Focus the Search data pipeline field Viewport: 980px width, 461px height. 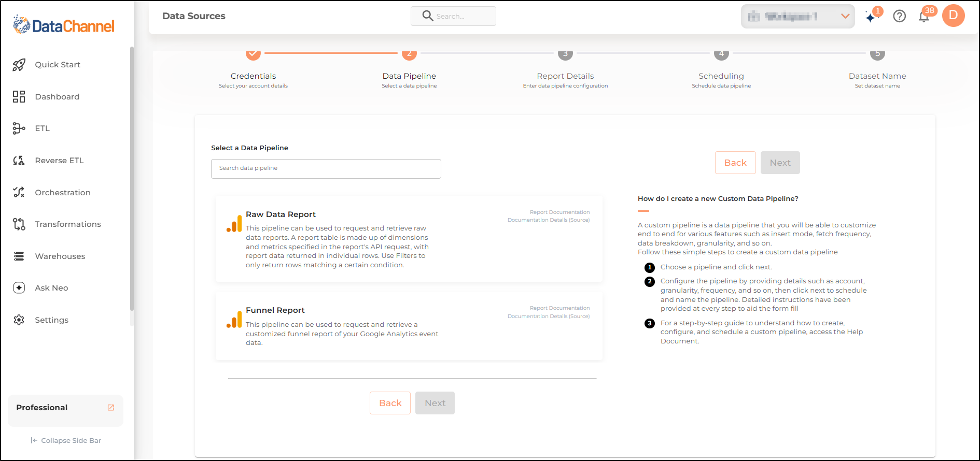tap(326, 169)
